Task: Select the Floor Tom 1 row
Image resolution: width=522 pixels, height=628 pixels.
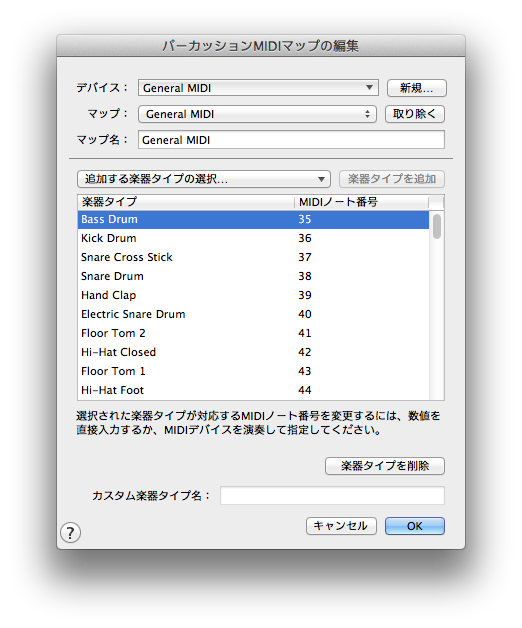Action: pos(253,371)
